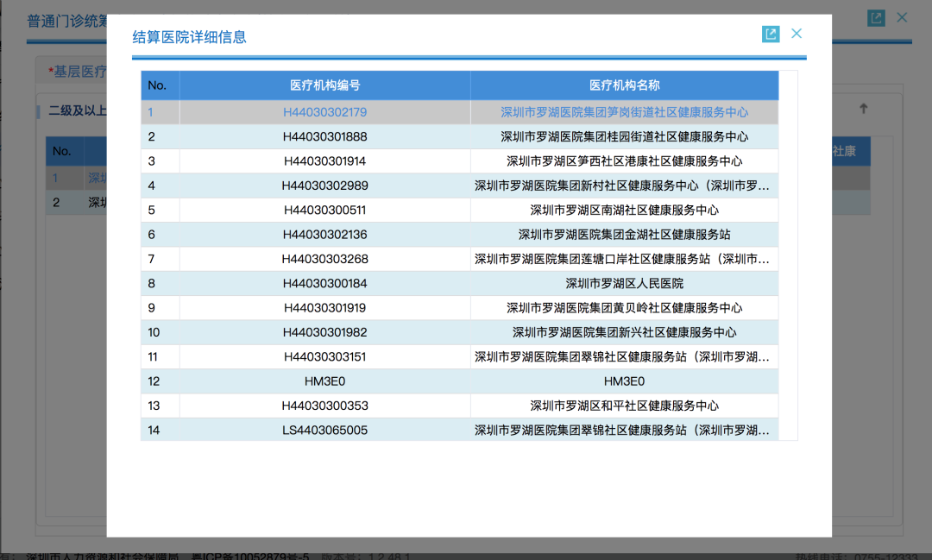Close the background 普通门诊统筹 window

click(903, 17)
